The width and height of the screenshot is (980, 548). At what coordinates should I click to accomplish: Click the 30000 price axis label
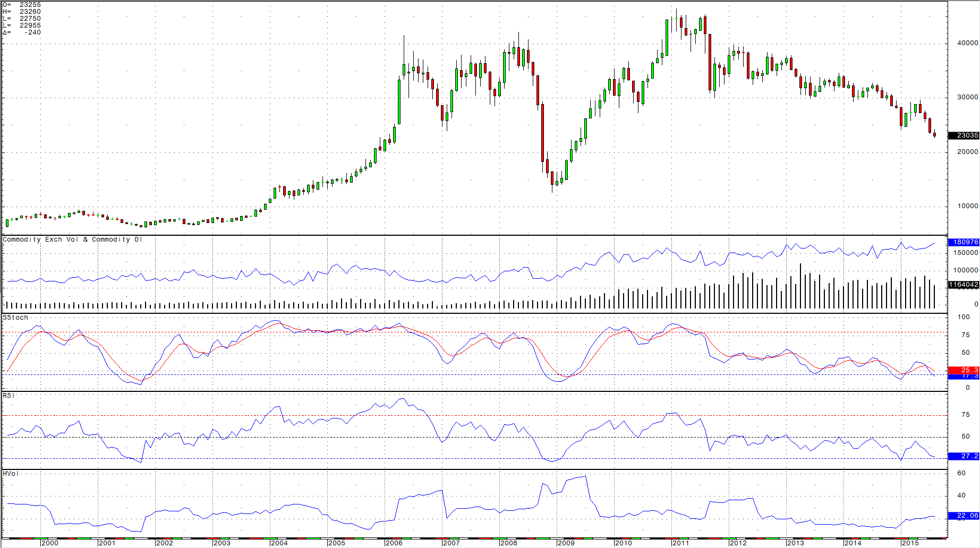pyautogui.click(x=967, y=97)
